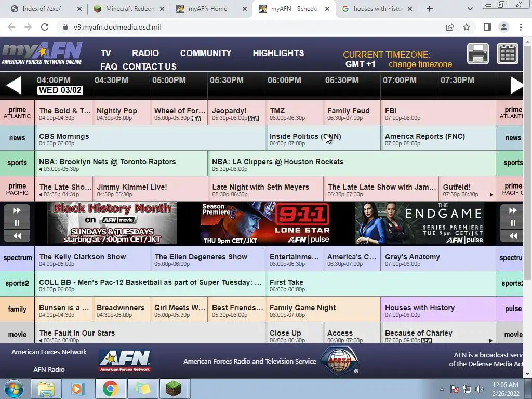This screenshot has width=532, height=399.
Task: Click the change timezone link
Action: (420, 64)
